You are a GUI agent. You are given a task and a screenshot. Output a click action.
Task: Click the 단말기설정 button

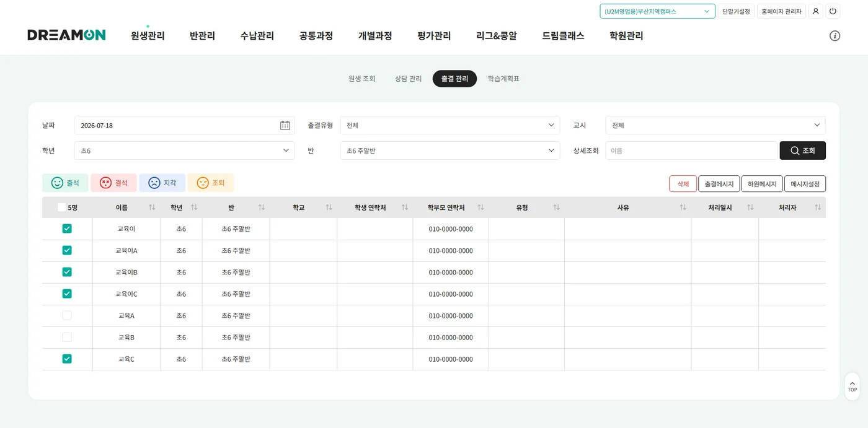point(736,11)
